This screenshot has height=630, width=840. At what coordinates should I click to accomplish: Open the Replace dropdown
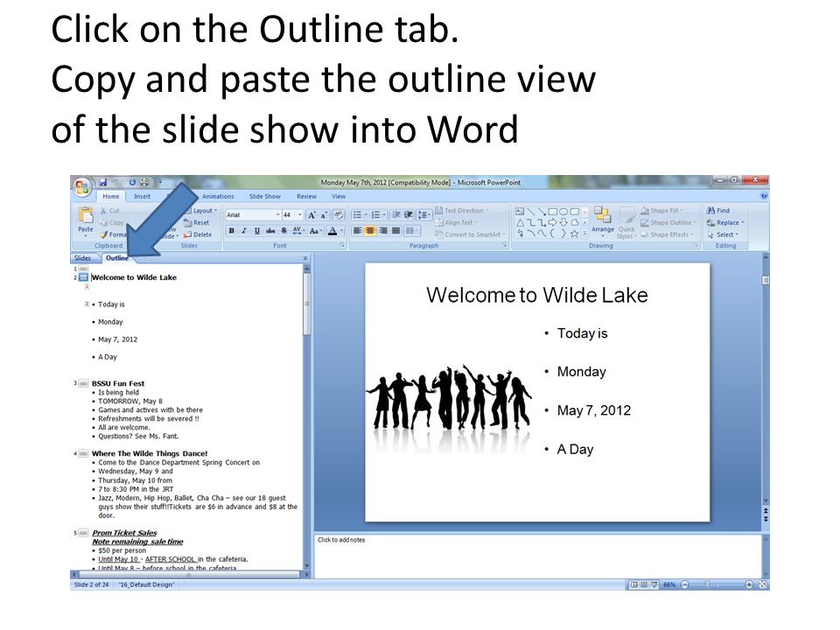click(x=726, y=222)
